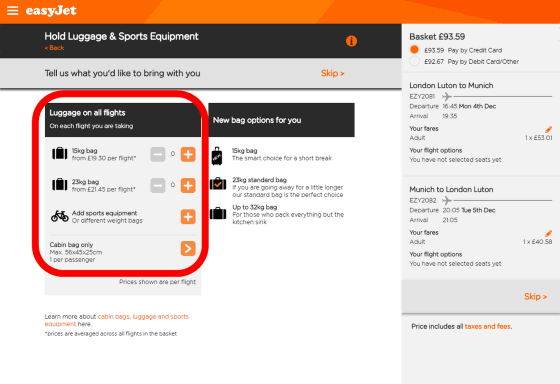Open the hamburger menu
The image size is (560, 384).
[12, 11]
